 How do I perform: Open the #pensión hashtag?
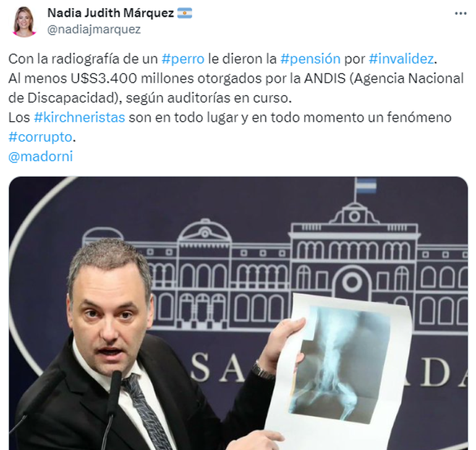(x=310, y=59)
